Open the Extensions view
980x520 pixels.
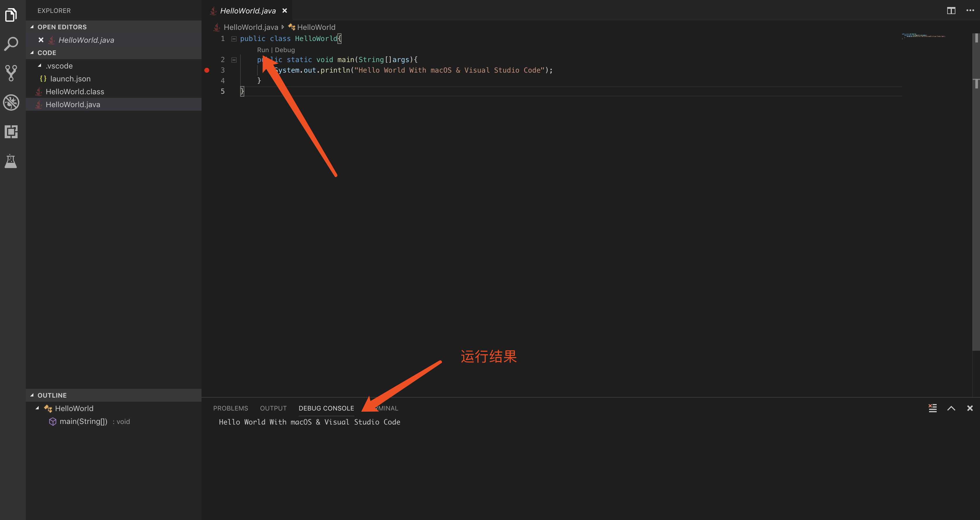tap(11, 132)
